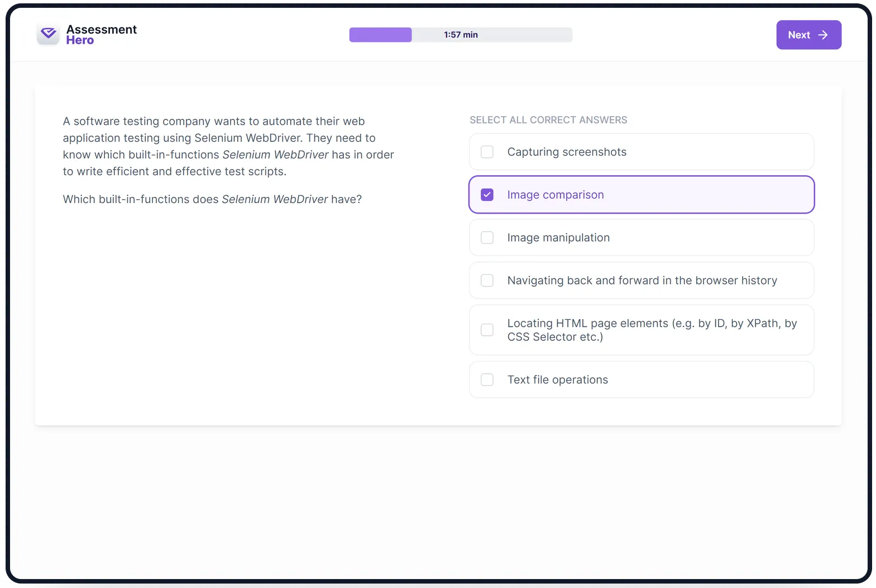Select the Locating HTML page elements checkbox
The width and height of the screenshot is (876, 588).
tap(487, 330)
